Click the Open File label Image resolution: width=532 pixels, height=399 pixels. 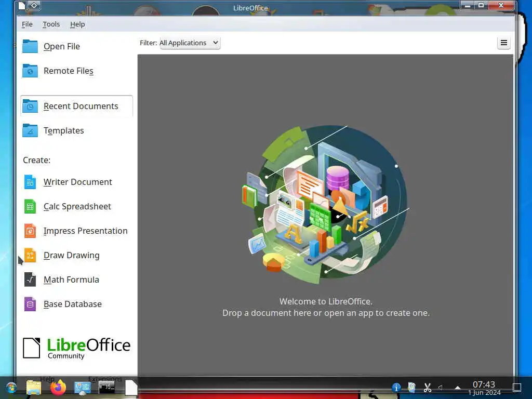(62, 46)
